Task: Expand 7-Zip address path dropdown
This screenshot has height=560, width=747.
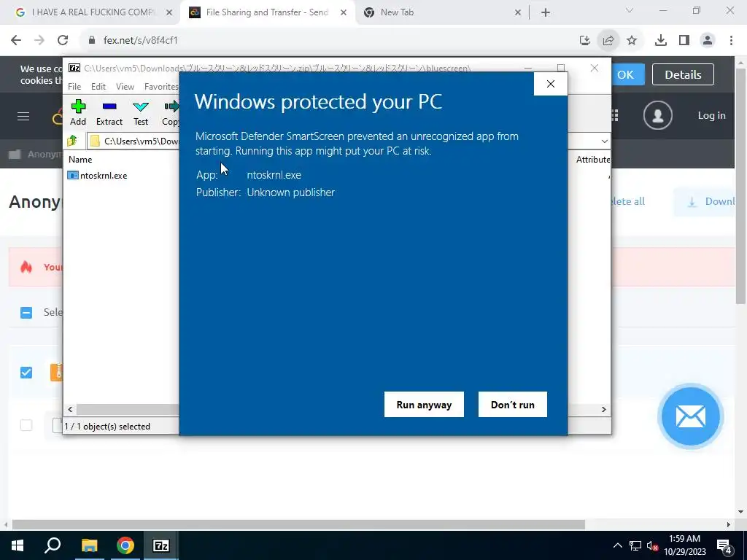Action: coord(604,141)
